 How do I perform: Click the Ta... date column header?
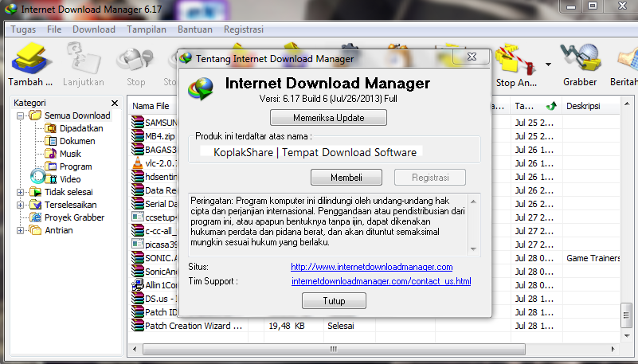pos(535,106)
